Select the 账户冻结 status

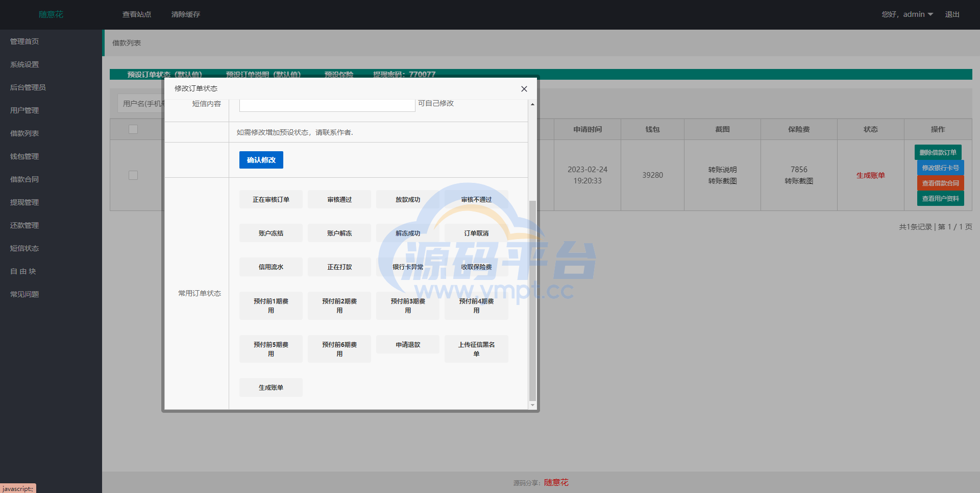(271, 233)
